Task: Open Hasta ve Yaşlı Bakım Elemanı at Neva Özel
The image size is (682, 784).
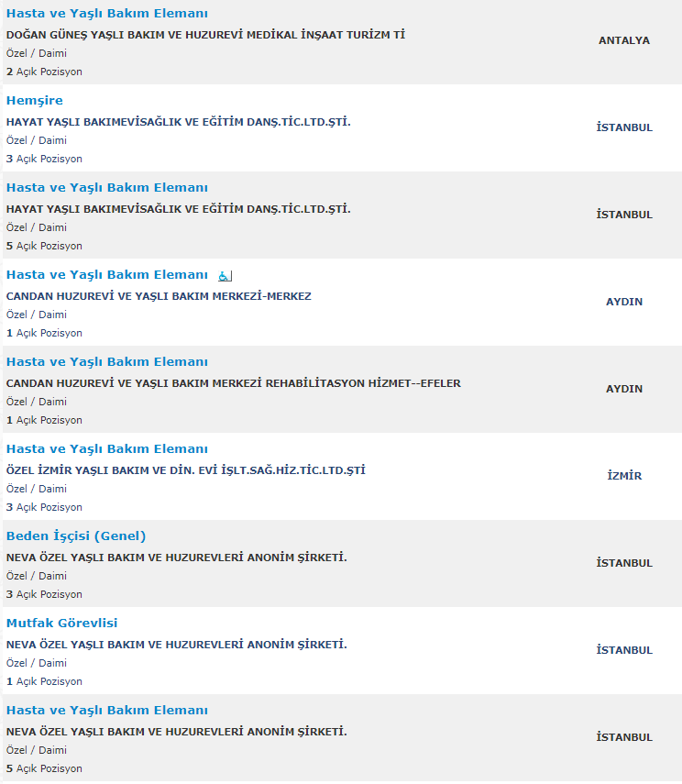Action: [x=107, y=710]
